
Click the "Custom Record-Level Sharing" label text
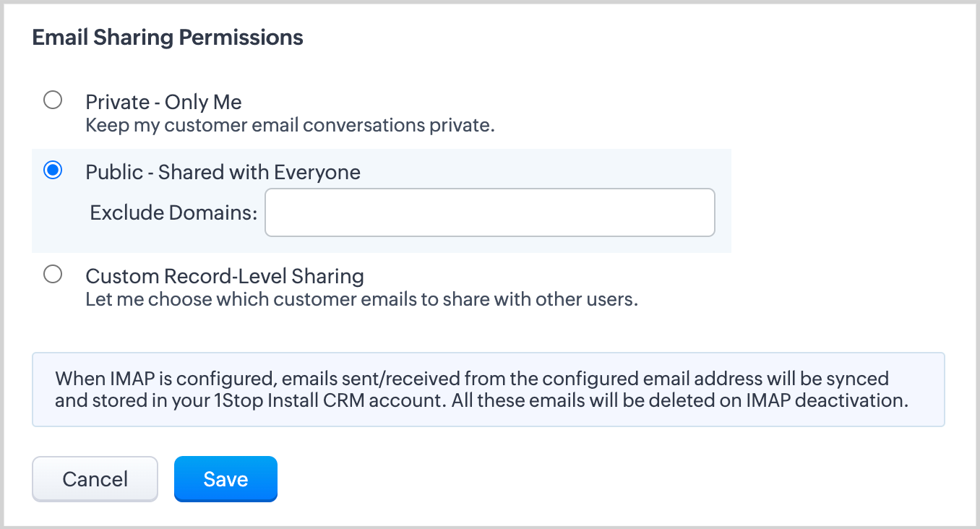pos(224,276)
